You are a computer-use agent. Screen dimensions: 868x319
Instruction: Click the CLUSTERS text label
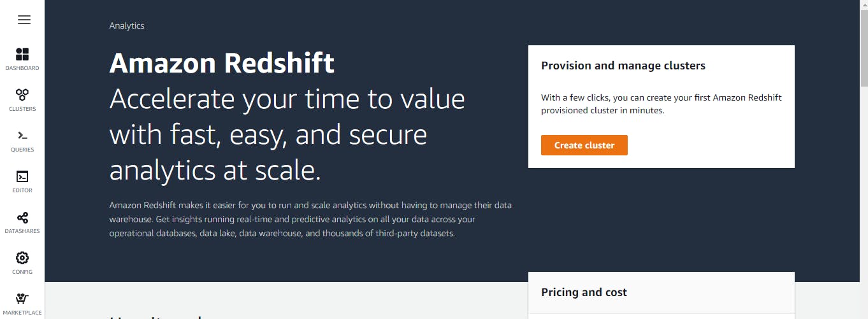pyautogui.click(x=22, y=109)
